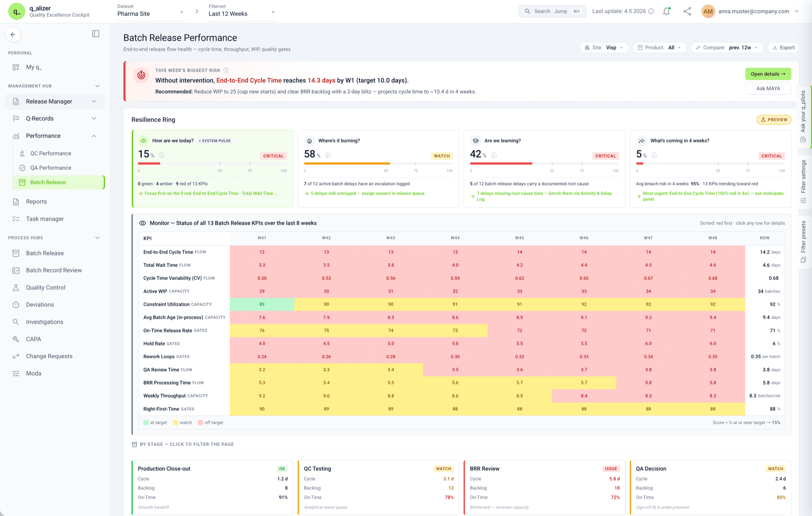
Task: Click info icon beside This Week's Biggest Risk
Action: [x=226, y=70]
